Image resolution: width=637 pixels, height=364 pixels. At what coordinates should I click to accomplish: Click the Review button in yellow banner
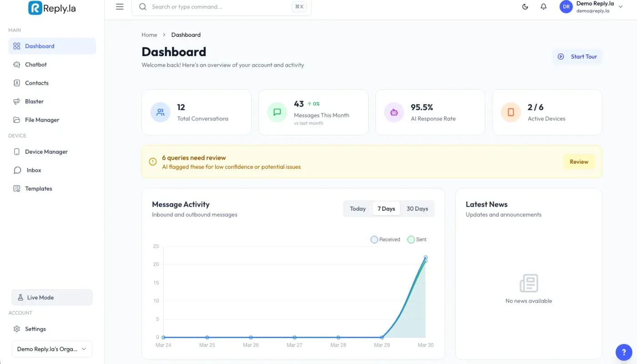[579, 162]
